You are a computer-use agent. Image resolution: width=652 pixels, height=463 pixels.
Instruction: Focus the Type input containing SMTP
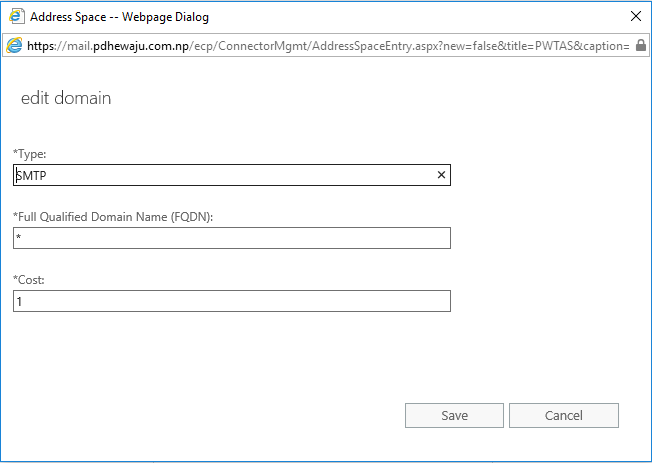pos(232,175)
